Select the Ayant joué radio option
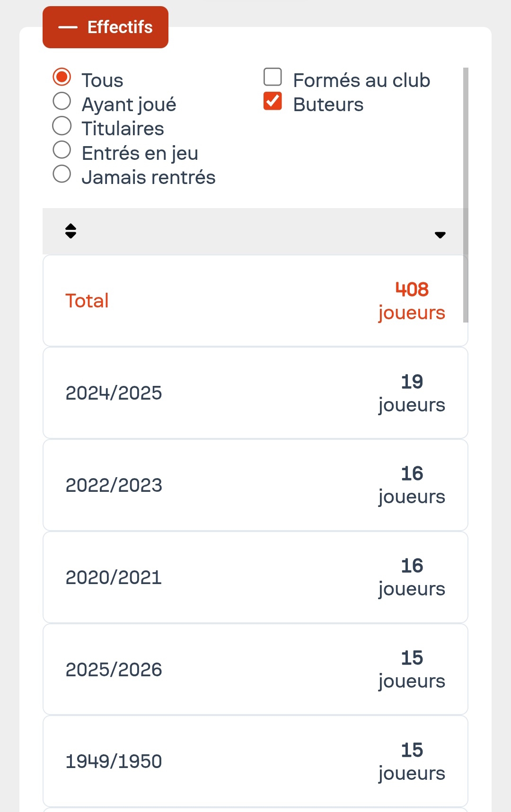The height and width of the screenshot is (812, 511). (62, 101)
